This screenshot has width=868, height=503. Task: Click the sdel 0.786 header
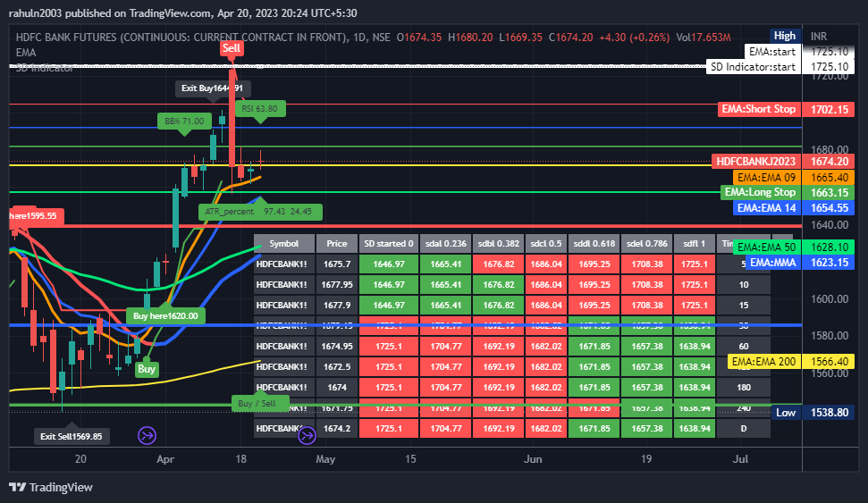(x=646, y=244)
